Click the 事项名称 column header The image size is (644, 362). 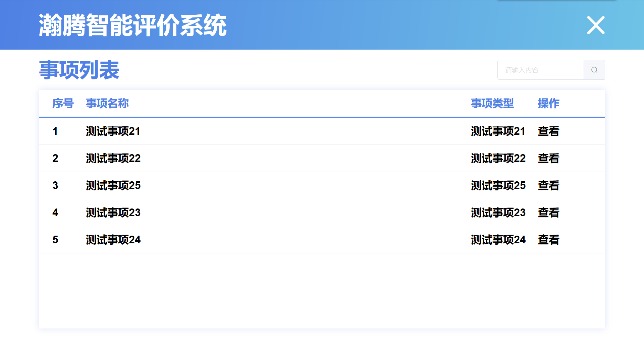coord(107,103)
